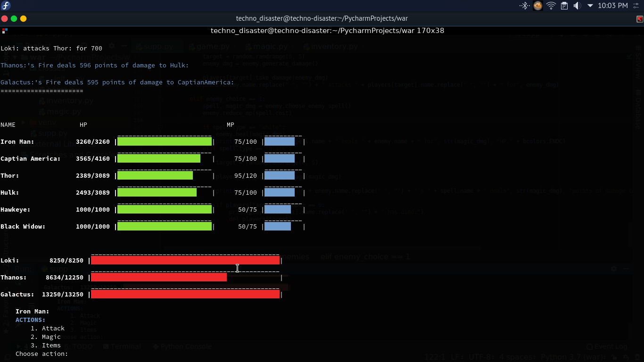Viewport: 644px width, 362px height.
Task: Click Black Widow MP value 50/75
Action: click(x=248, y=226)
